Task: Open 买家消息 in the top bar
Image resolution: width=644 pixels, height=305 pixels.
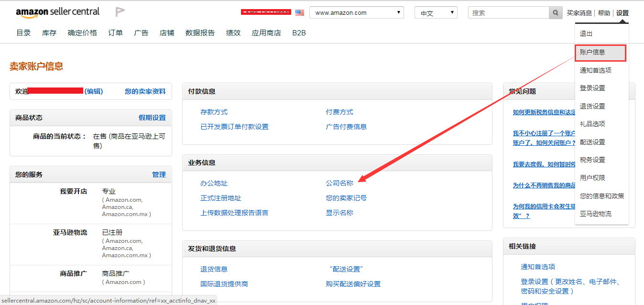Action: 579,13
